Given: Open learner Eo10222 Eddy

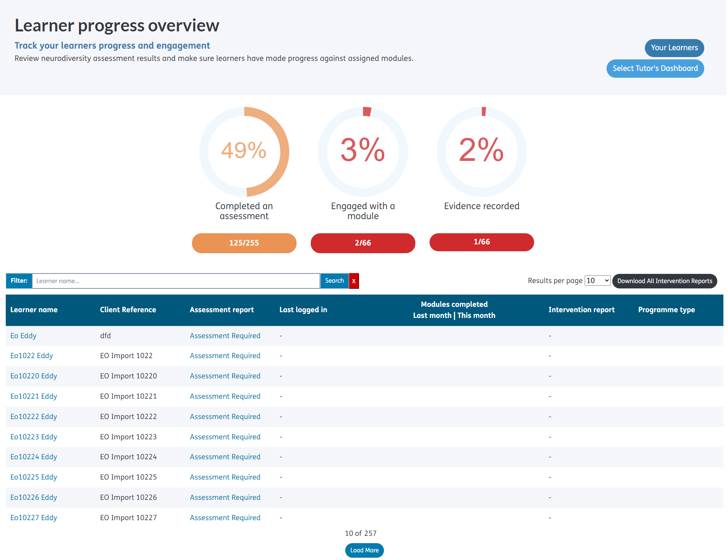Looking at the screenshot, I should (x=34, y=417).
